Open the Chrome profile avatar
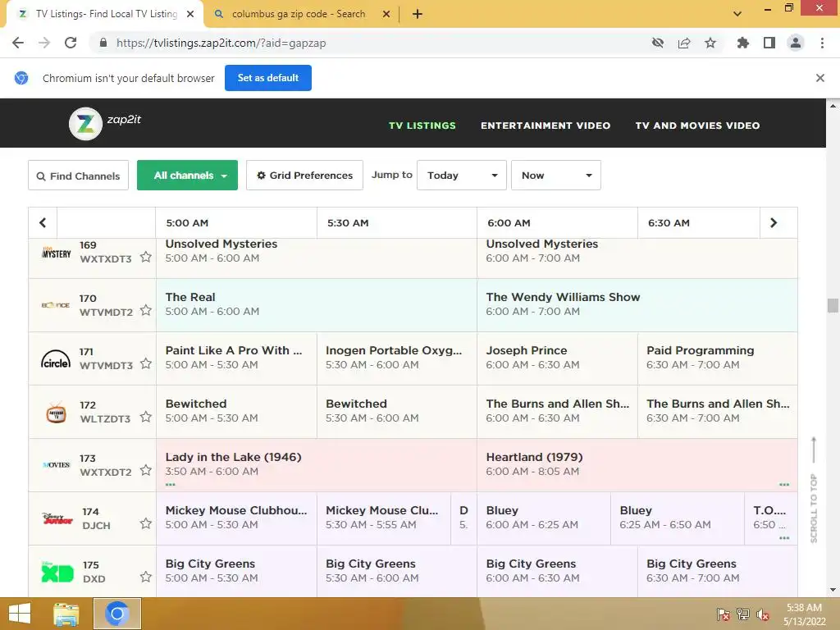Viewport: 840px width, 630px height. click(x=796, y=43)
